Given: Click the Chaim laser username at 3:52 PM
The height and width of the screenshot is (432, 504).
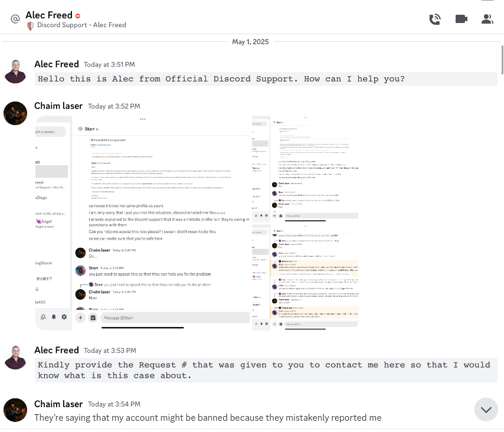Looking at the screenshot, I should tap(59, 106).
